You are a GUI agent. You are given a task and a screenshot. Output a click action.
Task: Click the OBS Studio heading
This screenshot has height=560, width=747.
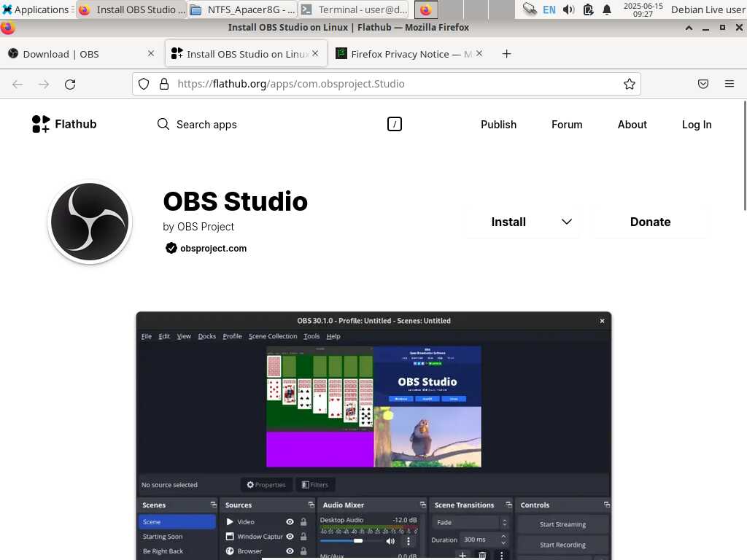(x=236, y=201)
